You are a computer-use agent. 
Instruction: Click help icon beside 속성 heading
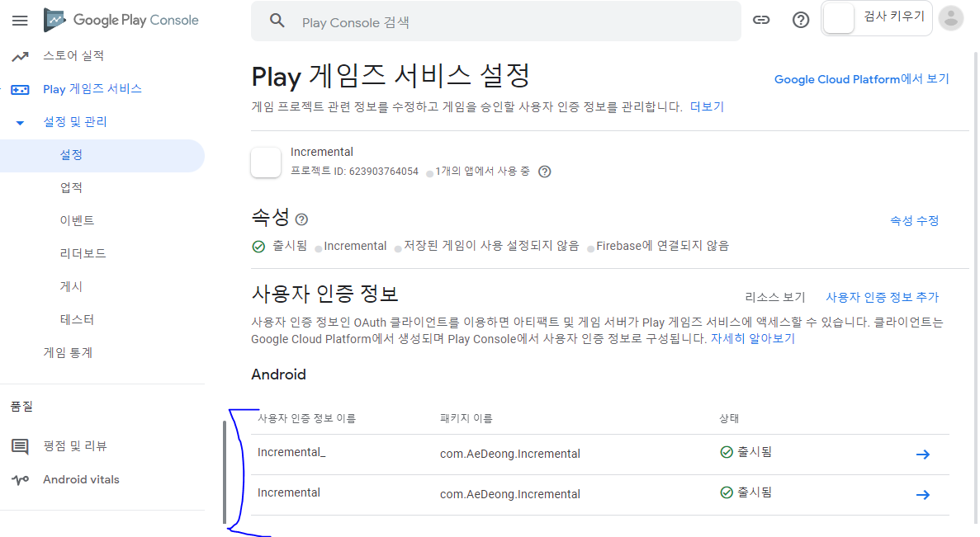click(302, 219)
